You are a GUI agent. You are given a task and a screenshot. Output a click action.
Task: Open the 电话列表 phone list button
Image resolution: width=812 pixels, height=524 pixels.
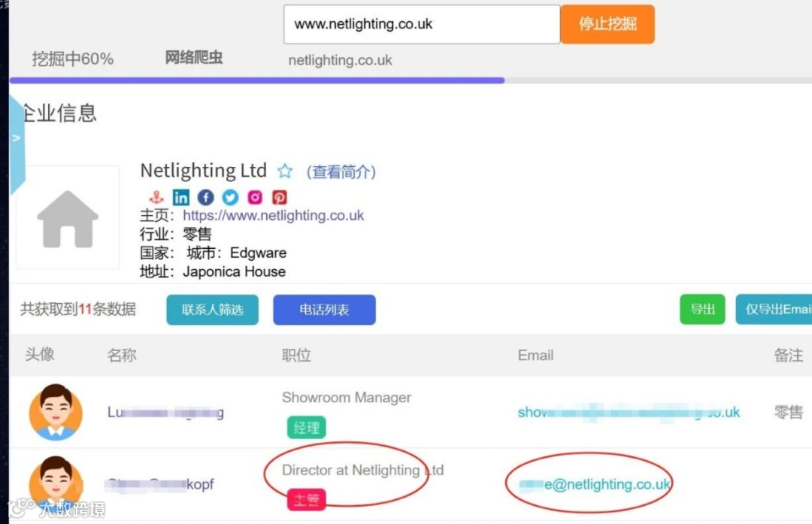point(324,310)
